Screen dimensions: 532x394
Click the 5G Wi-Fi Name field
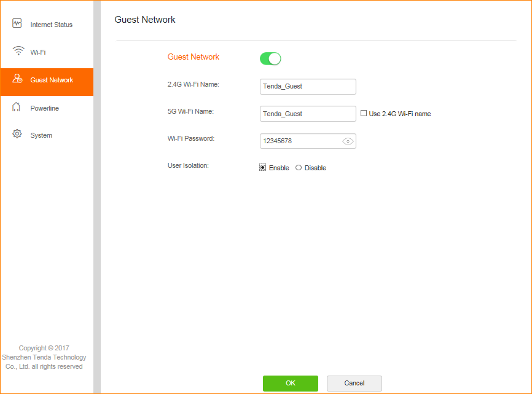(x=308, y=114)
